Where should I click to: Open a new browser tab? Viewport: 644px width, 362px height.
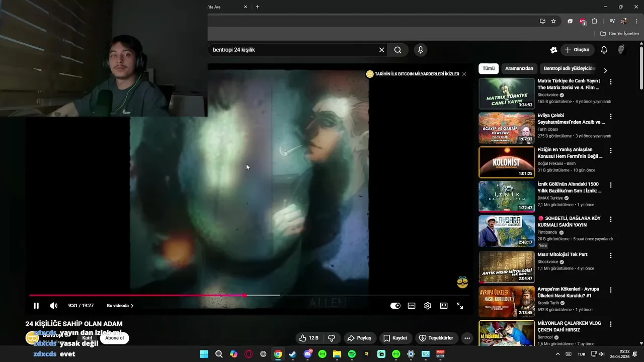click(258, 7)
